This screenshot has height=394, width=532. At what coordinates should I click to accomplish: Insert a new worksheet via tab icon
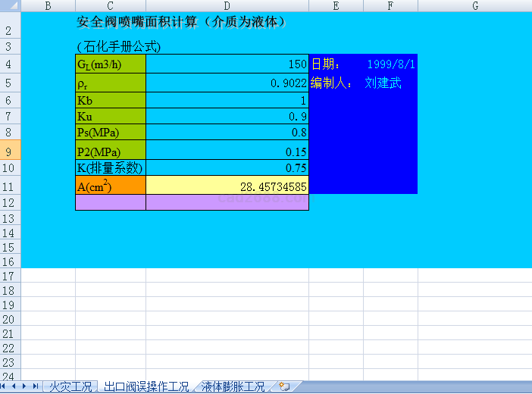pos(284,386)
